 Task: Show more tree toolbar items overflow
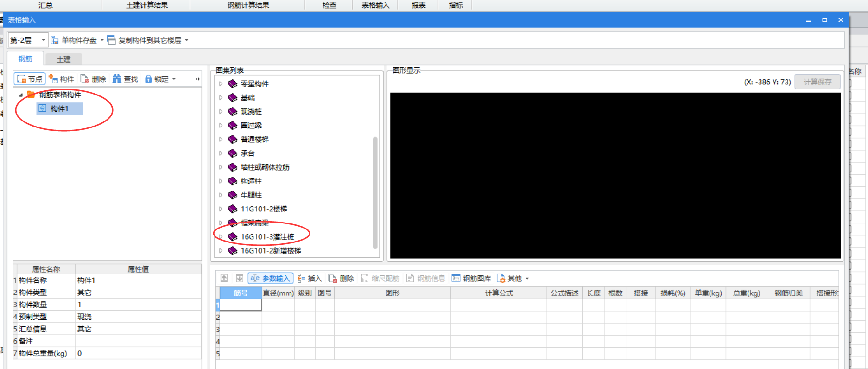tap(197, 79)
